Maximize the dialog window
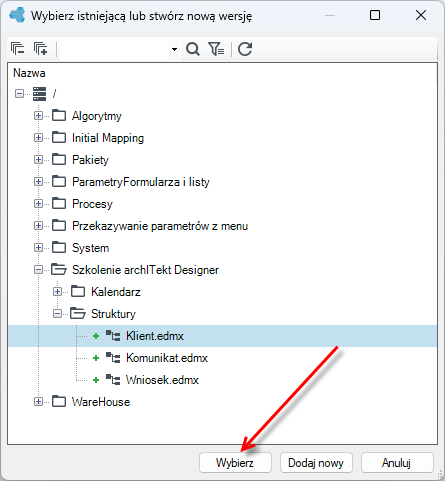This screenshot has height=481, width=445. pyautogui.click(x=375, y=15)
